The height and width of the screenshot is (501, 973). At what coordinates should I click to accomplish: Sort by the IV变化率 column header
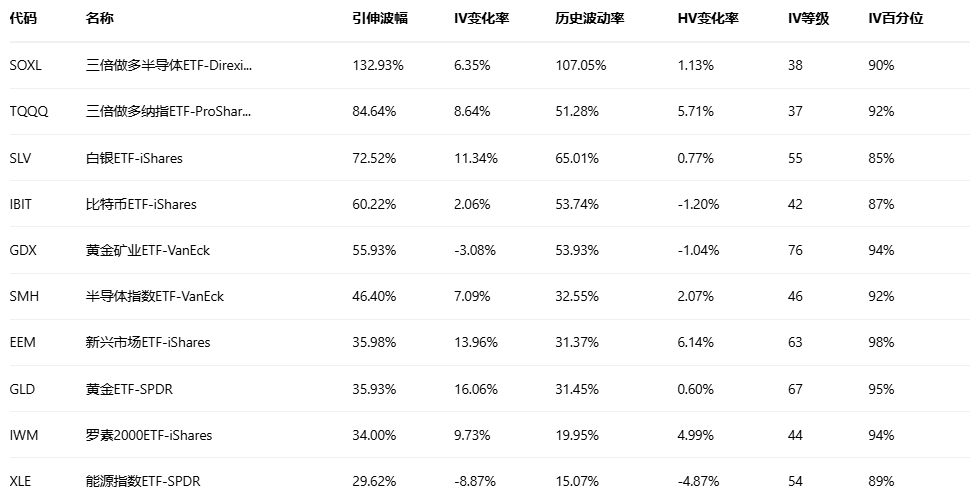point(482,19)
